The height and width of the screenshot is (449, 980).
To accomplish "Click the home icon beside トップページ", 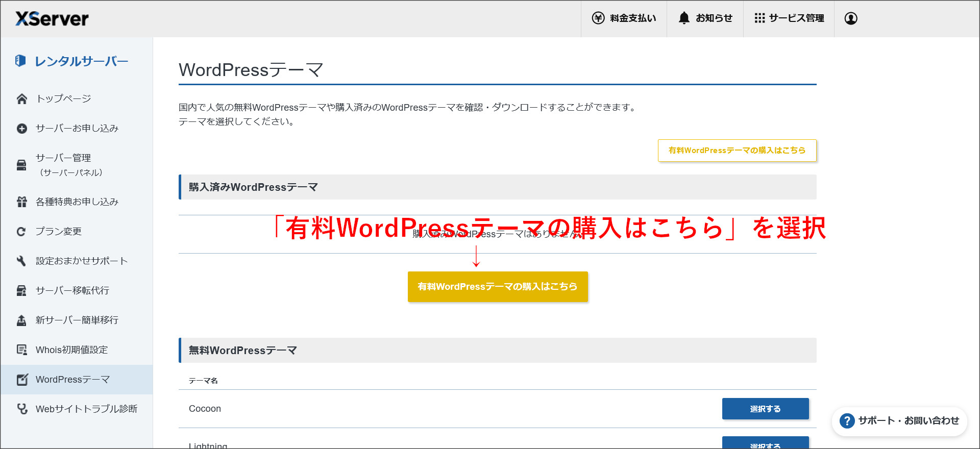I will tap(21, 99).
